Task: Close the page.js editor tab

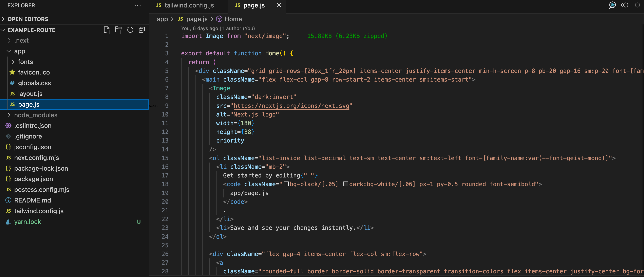Action: pyautogui.click(x=279, y=5)
